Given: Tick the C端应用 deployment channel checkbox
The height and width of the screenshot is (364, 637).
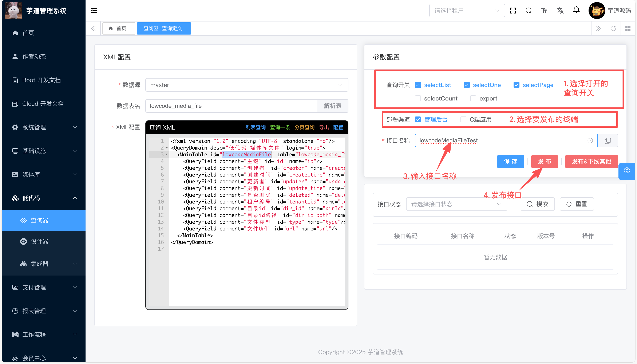Looking at the screenshot, I should (463, 119).
